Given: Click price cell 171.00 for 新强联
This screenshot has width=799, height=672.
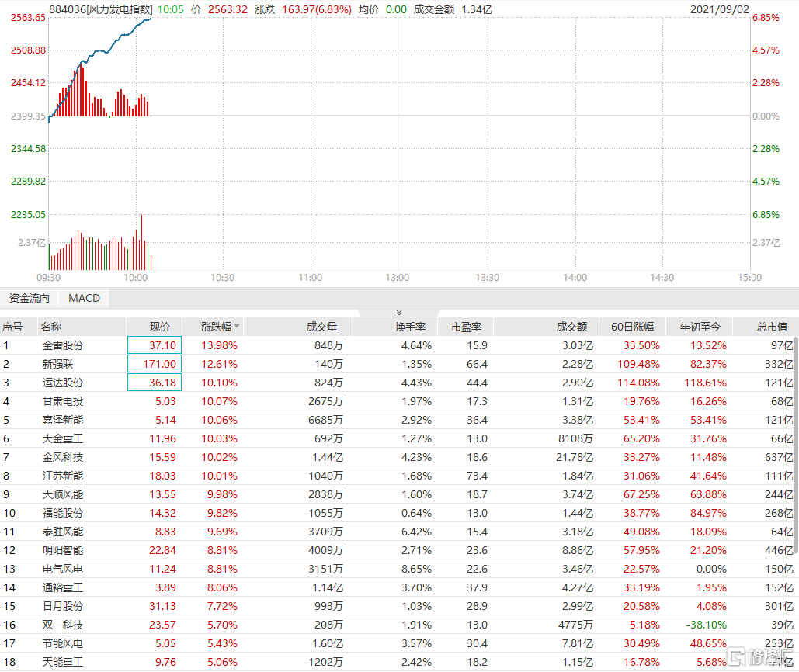Looking at the screenshot, I should [155, 364].
